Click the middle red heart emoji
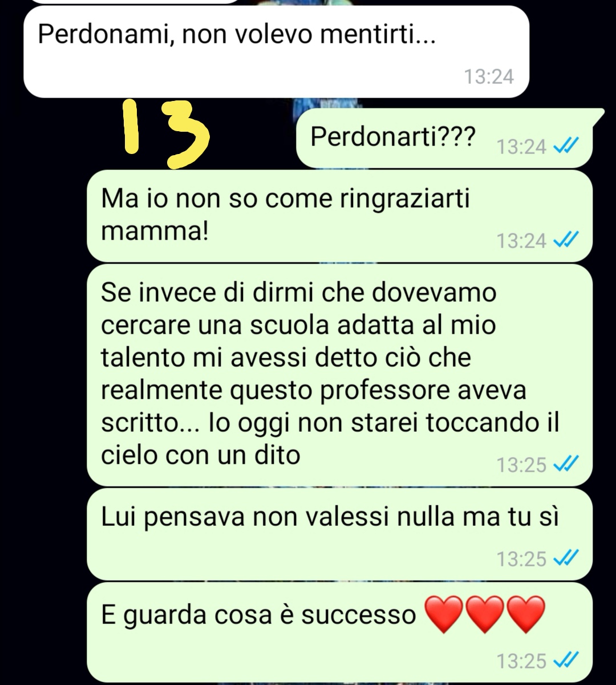 (x=485, y=614)
